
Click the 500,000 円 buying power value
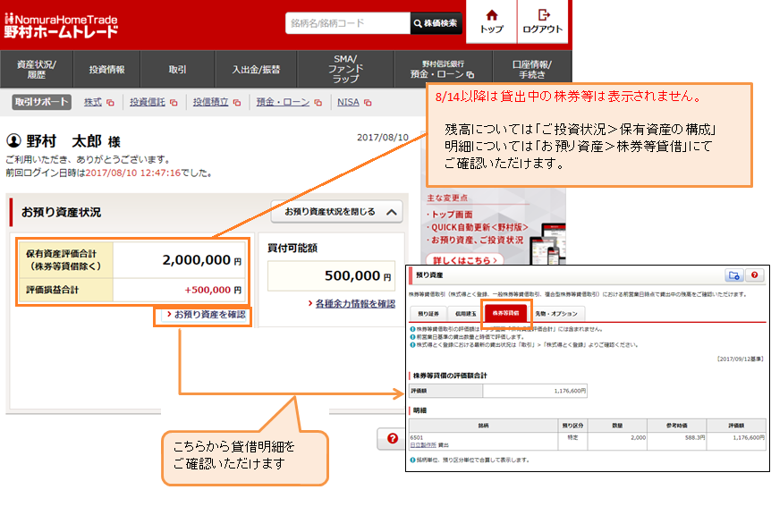[358, 275]
